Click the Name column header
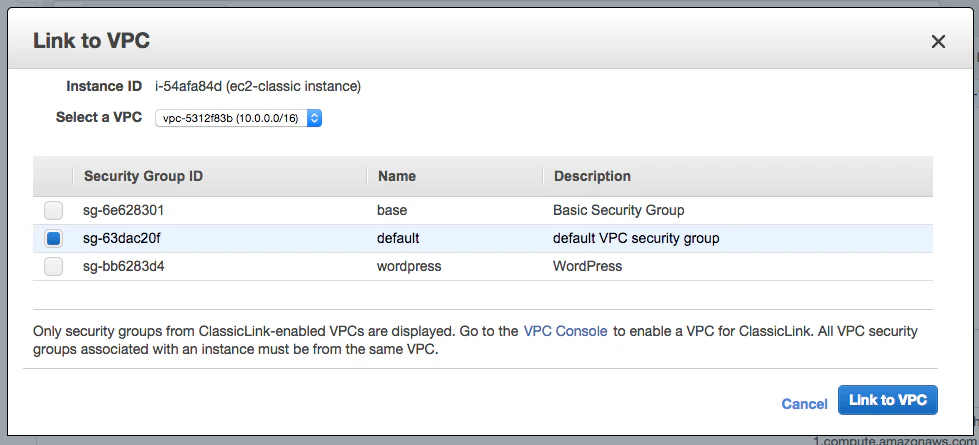The height and width of the screenshot is (445, 979). [397, 176]
